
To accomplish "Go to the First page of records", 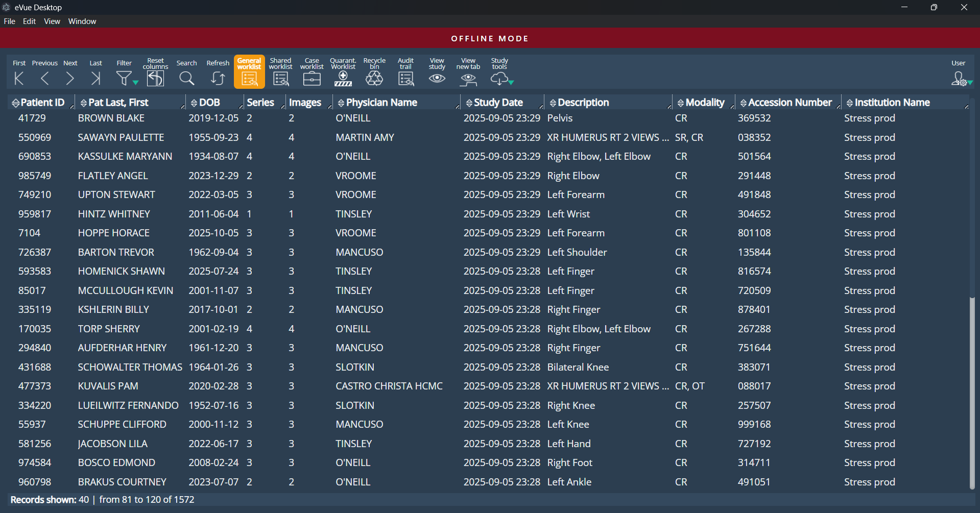I will pos(19,78).
